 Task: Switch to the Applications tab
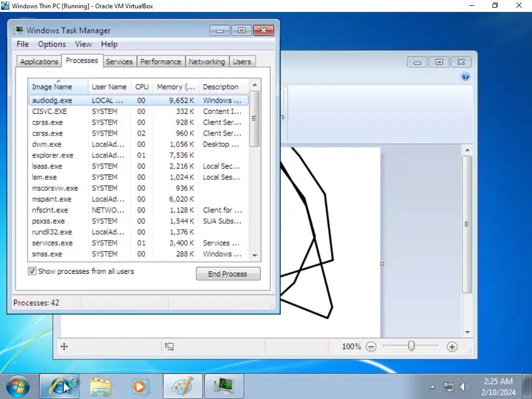(x=39, y=61)
